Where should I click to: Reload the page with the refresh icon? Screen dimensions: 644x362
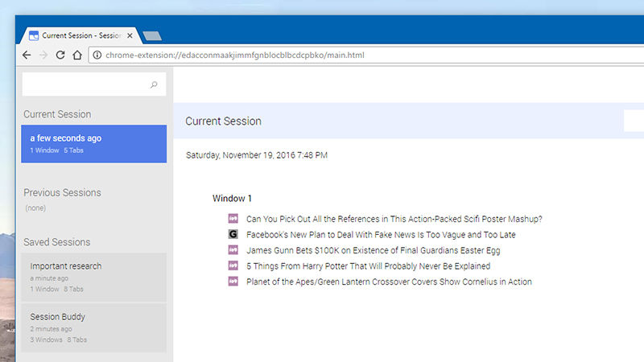coord(60,55)
